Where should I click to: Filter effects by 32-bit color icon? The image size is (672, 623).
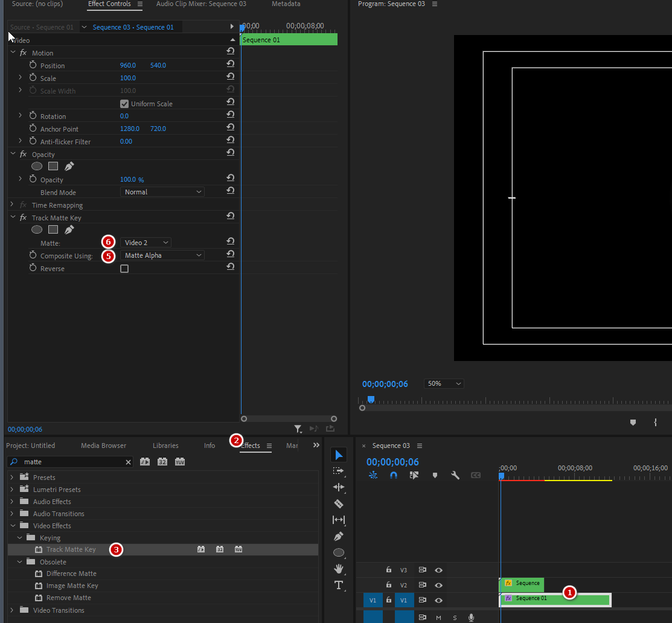pyautogui.click(x=162, y=462)
